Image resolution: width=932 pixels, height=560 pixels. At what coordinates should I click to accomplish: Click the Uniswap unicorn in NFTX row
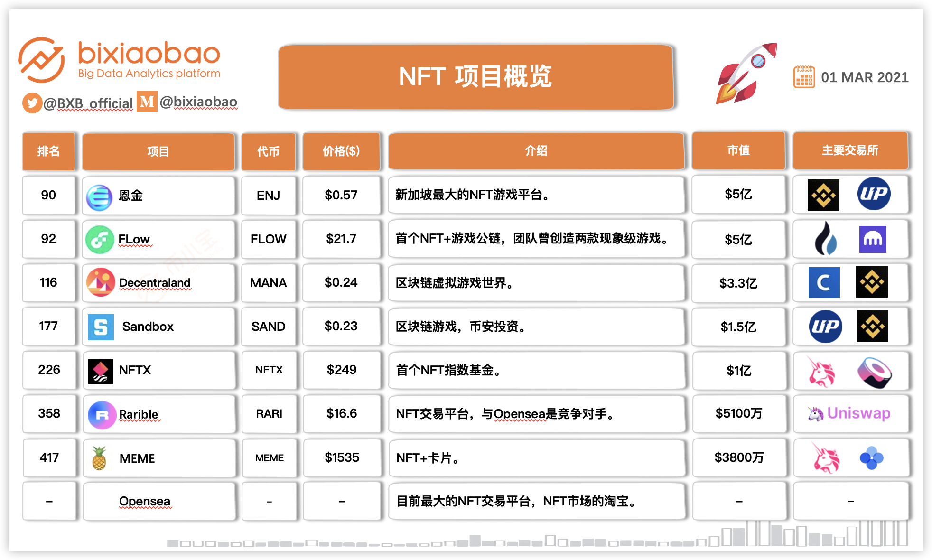[822, 372]
